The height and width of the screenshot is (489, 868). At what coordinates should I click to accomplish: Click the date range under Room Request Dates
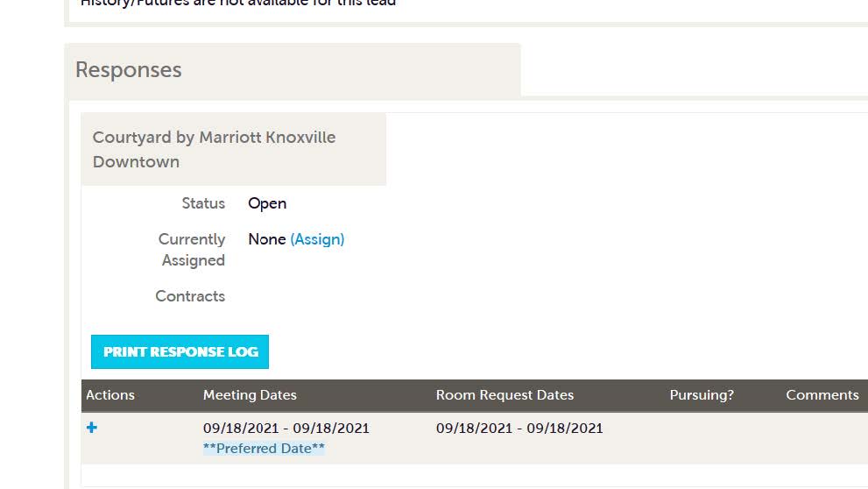click(x=519, y=428)
